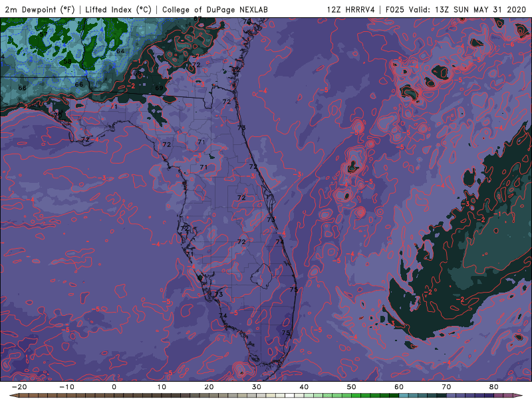This screenshot has width=532, height=399.
Task: Click the 10 label on the color scale
Action: [x=162, y=387]
